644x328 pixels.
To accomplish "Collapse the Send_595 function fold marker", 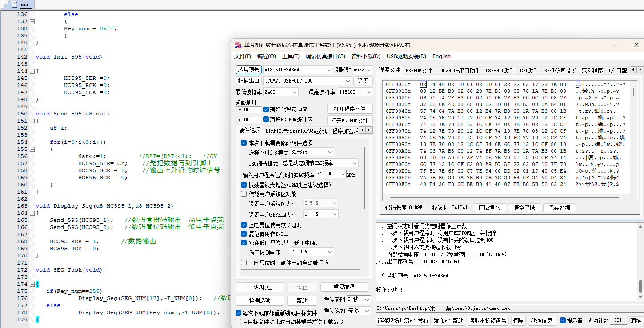I will pos(32,121).
